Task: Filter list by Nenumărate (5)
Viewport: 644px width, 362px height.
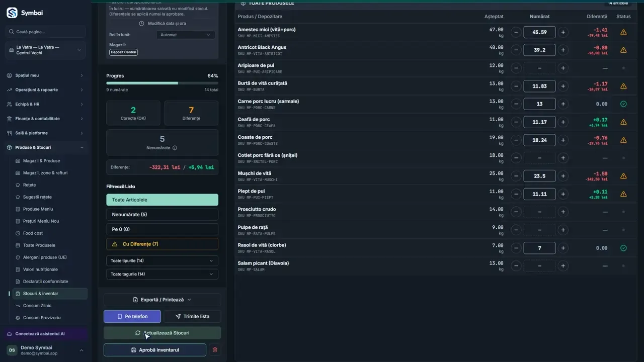Action: click(x=162, y=215)
